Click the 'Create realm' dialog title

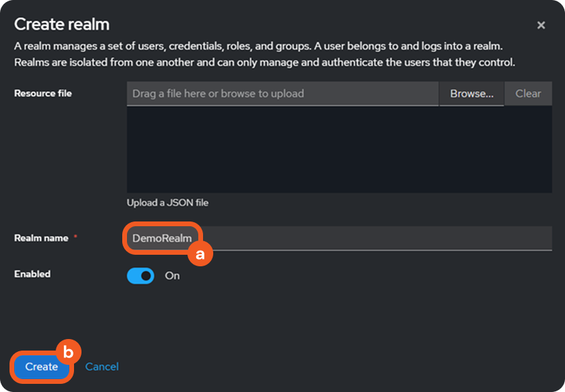pos(62,24)
